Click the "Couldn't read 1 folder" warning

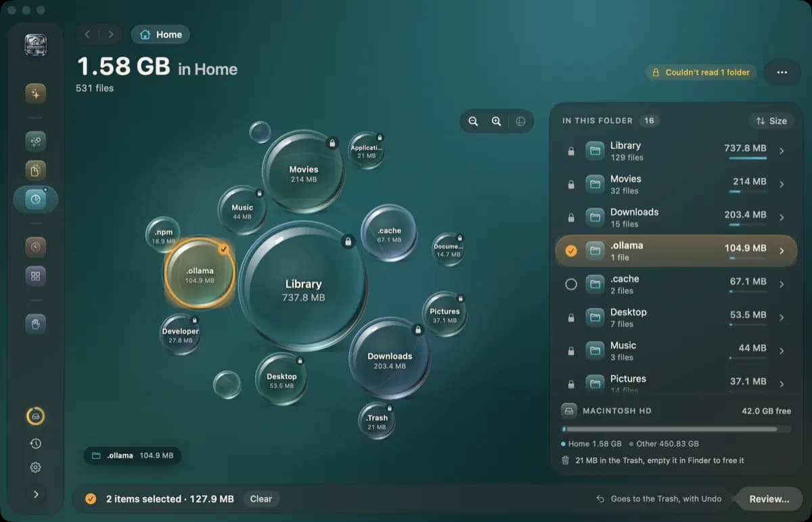[701, 72]
